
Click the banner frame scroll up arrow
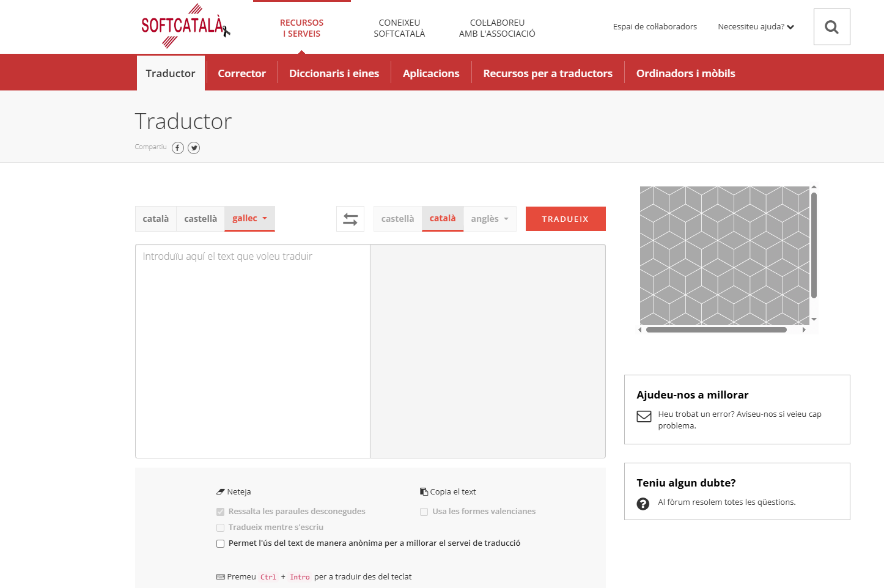click(814, 187)
